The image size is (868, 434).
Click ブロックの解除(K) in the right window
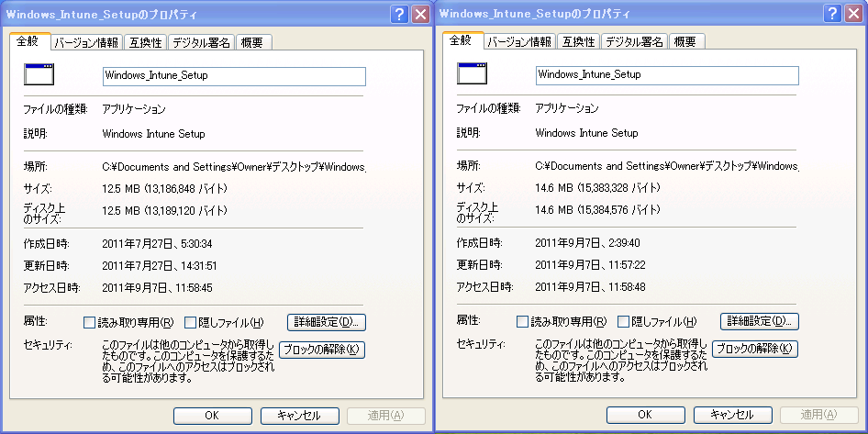tap(755, 349)
